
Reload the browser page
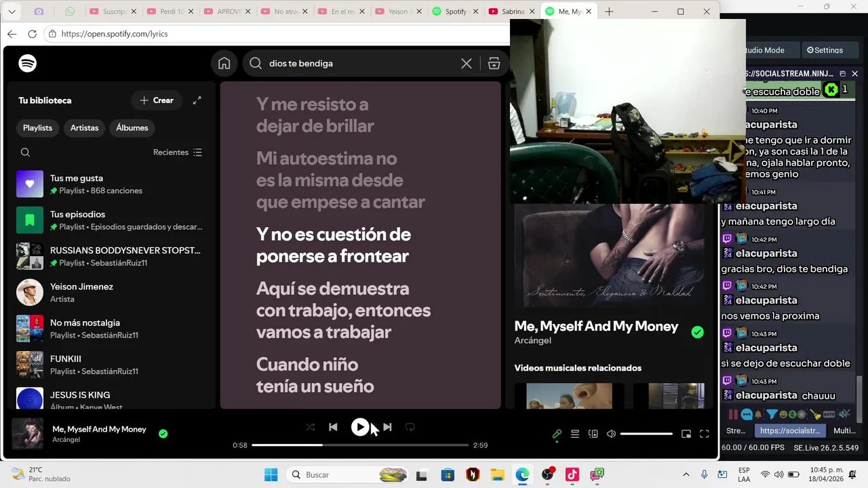(32, 34)
